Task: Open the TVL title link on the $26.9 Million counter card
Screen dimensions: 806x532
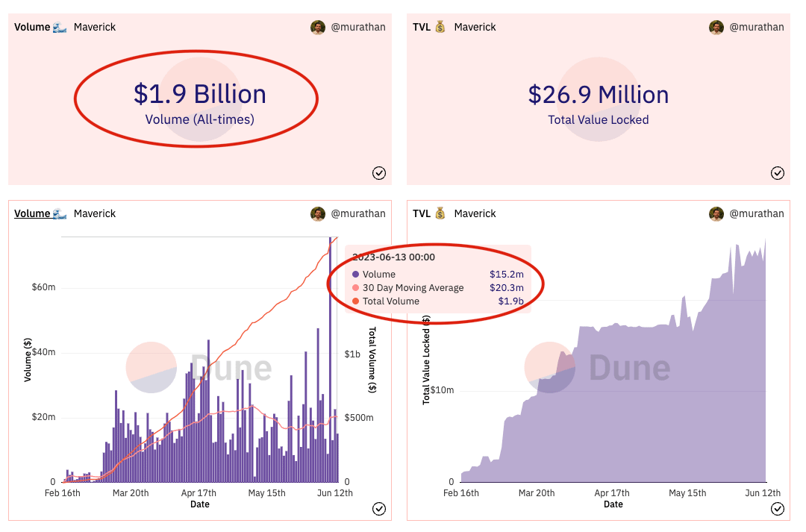Action: coord(422,27)
